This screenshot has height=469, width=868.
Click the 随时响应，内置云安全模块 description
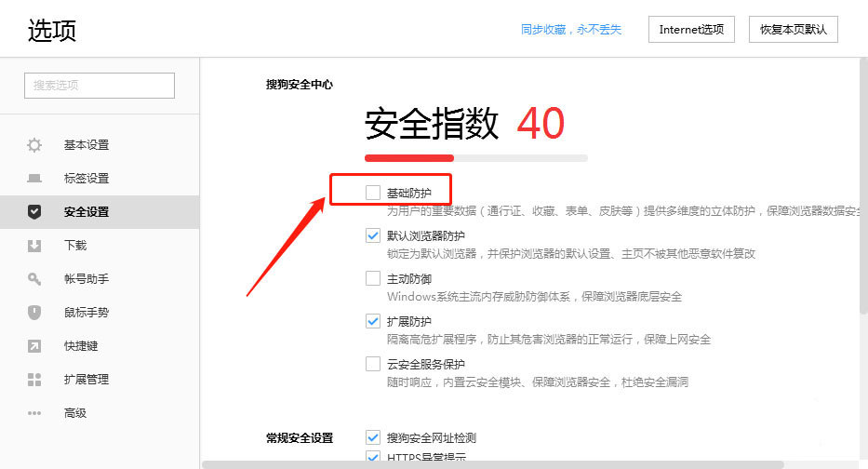click(x=538, y=382)
